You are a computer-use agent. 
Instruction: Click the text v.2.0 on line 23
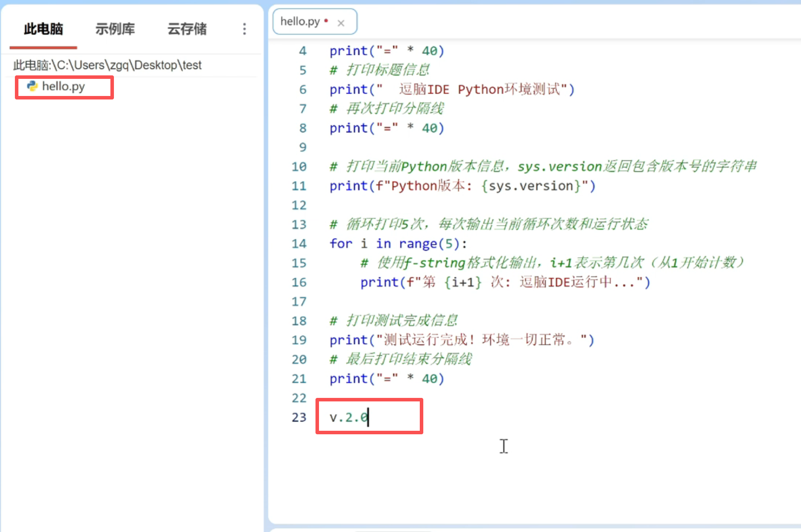coord(349,417)
